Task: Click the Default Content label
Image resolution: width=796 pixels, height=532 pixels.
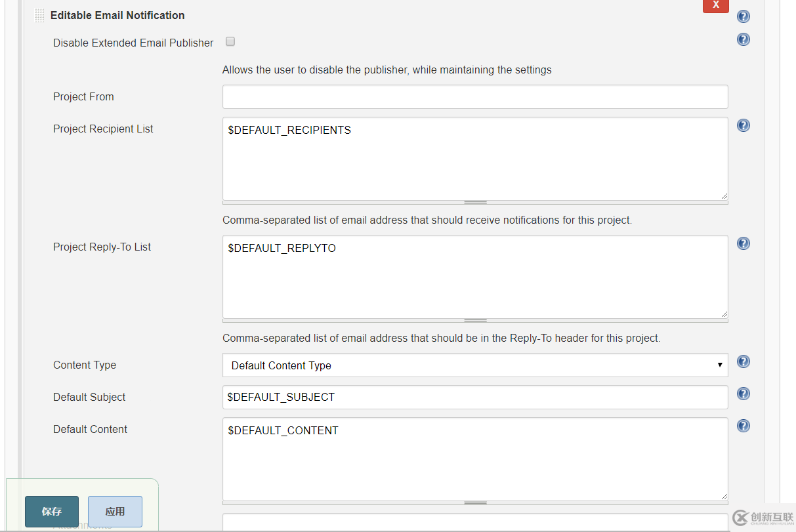Action: (x=90, y=429)
